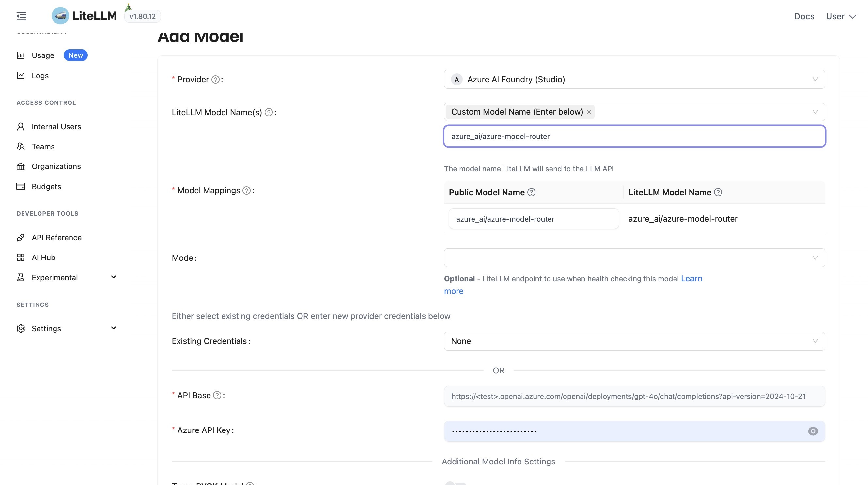868x485 pixels.
Task: Click the Provider help icon
Action: click(x=215, y=80)
